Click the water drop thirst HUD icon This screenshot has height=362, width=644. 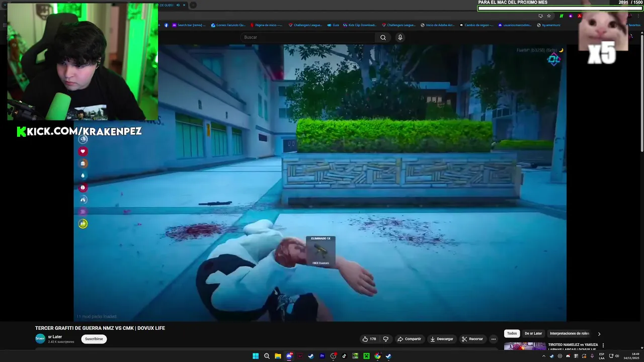[x=83, y=175]
